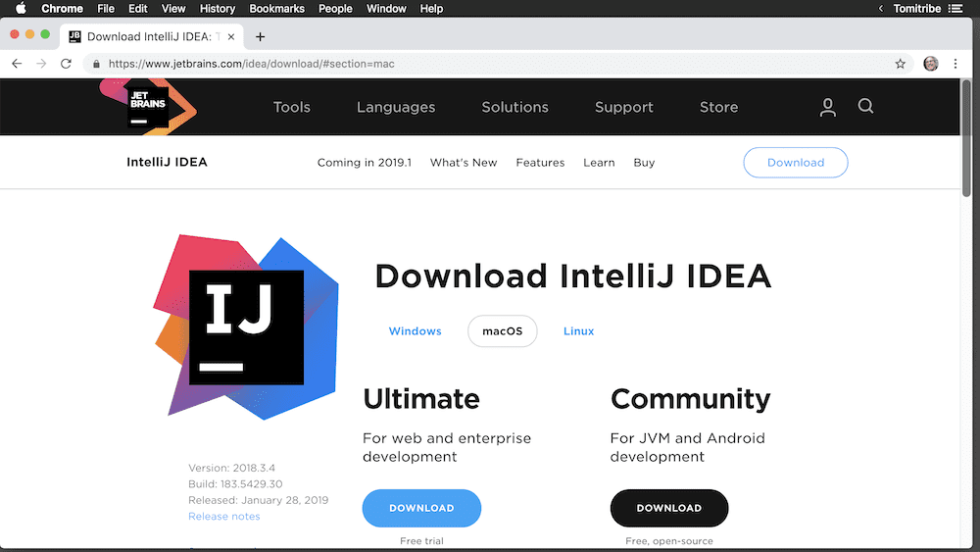
Task: Click the IntelliJ IDEA product title
Action: click(167, 162)
